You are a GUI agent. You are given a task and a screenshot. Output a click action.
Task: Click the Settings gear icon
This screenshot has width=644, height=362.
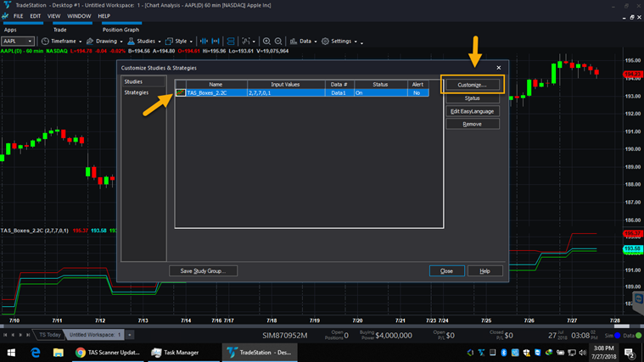(x=325, y=42)
